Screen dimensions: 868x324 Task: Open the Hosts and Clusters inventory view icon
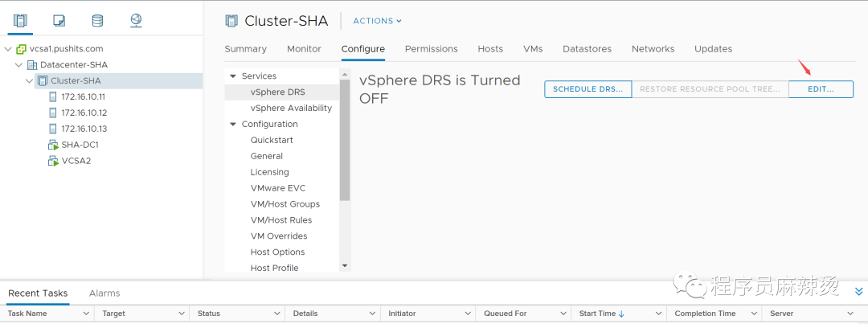click(x=21, y=21)
